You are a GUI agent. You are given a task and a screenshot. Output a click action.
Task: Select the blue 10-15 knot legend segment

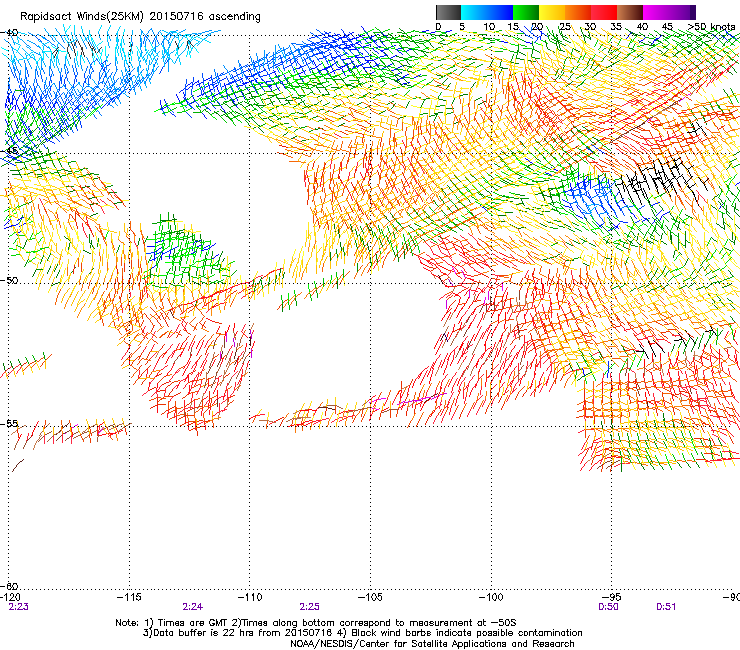500,12
